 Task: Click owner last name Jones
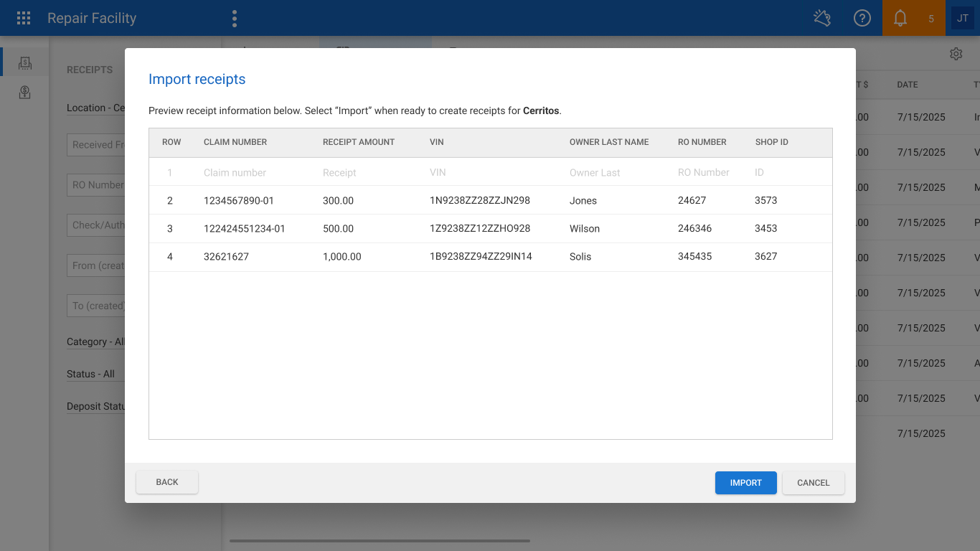(583, 200)
